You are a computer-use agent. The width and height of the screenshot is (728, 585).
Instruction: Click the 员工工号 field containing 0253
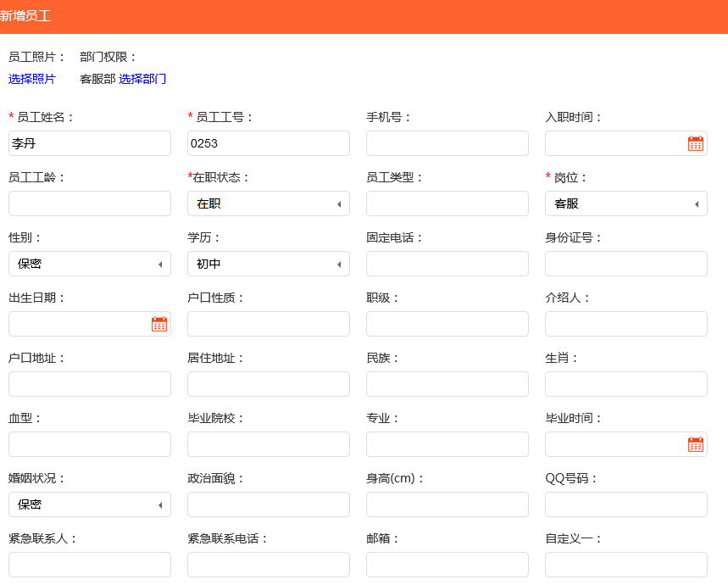point(268,143)
